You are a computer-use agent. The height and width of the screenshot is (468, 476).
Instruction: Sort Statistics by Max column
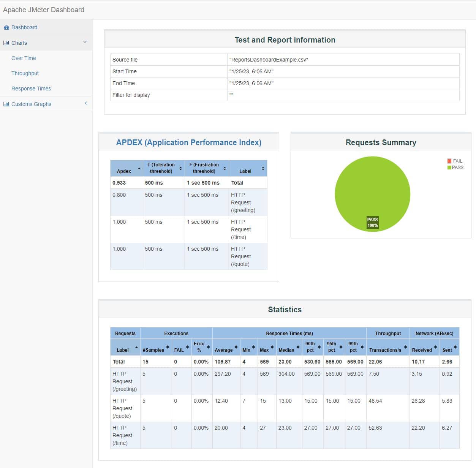267,347
